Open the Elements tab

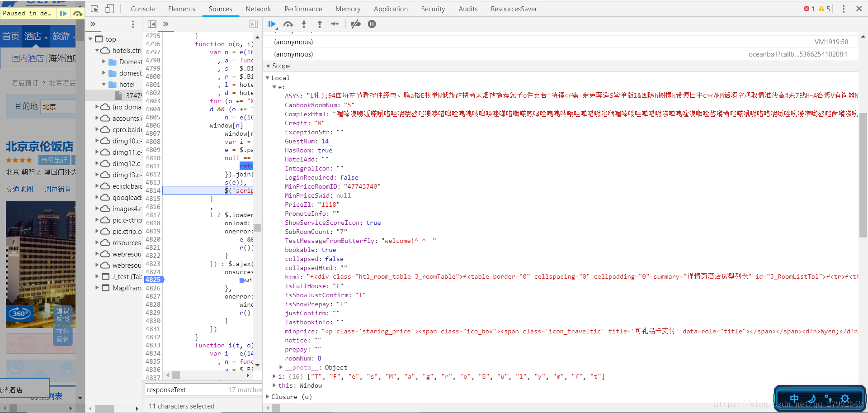pos(181,9)
